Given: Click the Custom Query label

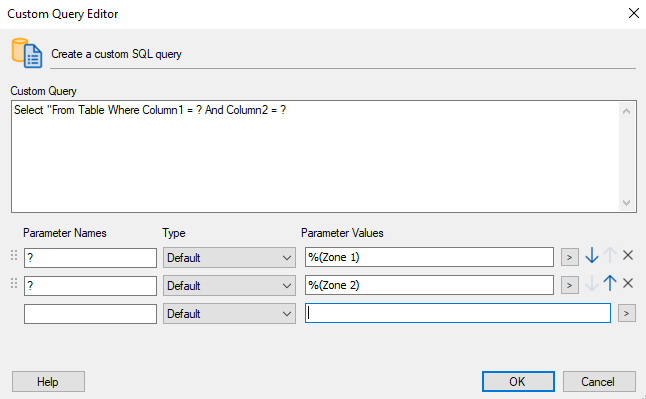Looking at the screenshot, I should [x=43, y=91].
